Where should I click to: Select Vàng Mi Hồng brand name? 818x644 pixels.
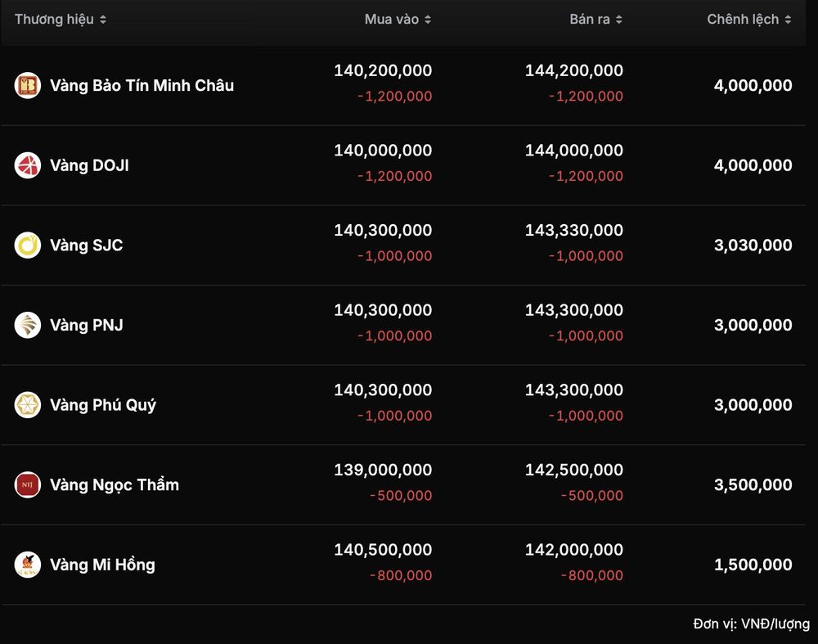103,565
